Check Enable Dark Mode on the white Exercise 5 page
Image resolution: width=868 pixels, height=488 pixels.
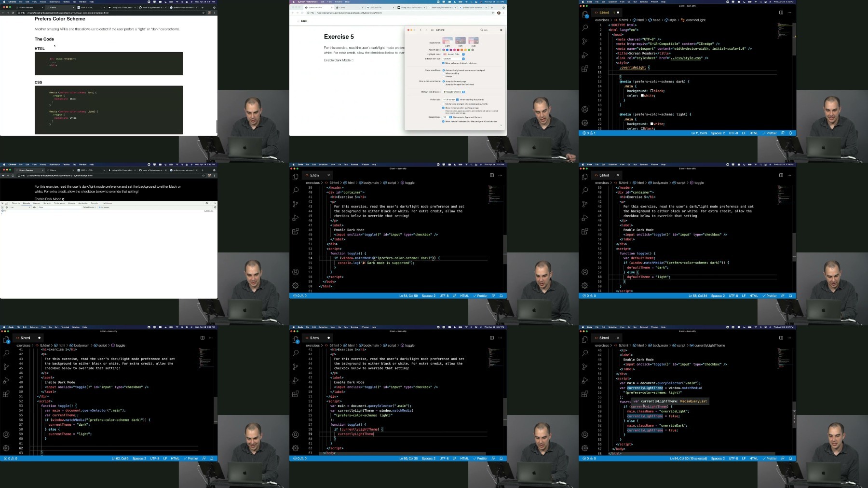click(x=353, y=60)
